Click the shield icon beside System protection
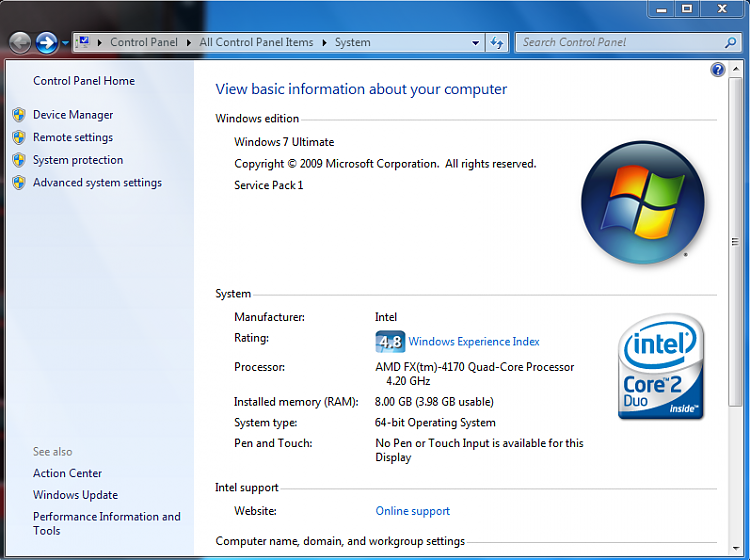 (19, 160)
